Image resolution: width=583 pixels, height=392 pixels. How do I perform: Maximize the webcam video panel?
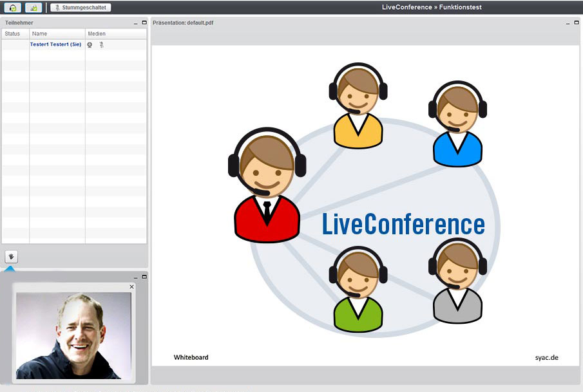coord(144,277)
